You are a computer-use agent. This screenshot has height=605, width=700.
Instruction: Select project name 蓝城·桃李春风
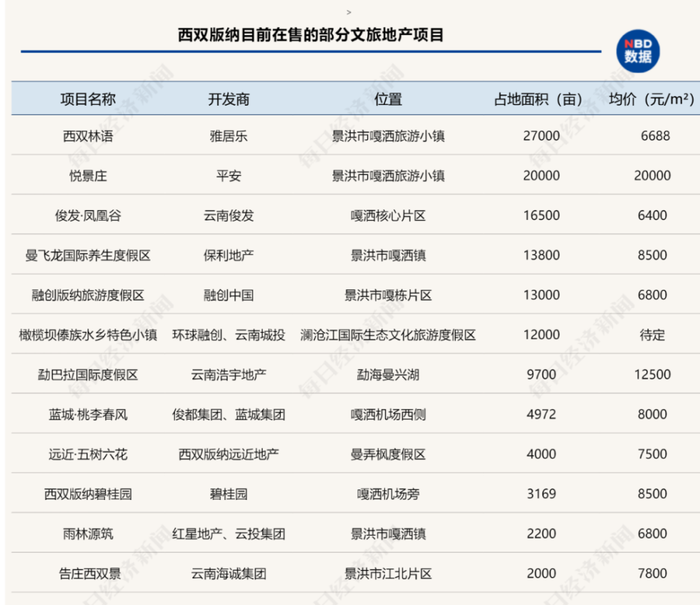(x=88, y=415)
